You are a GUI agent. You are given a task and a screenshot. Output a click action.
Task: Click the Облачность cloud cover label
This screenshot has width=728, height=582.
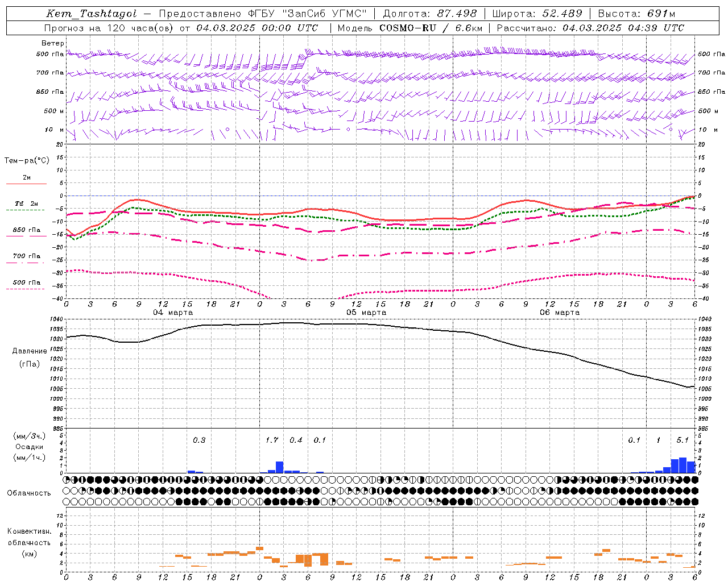click(29, 493)
